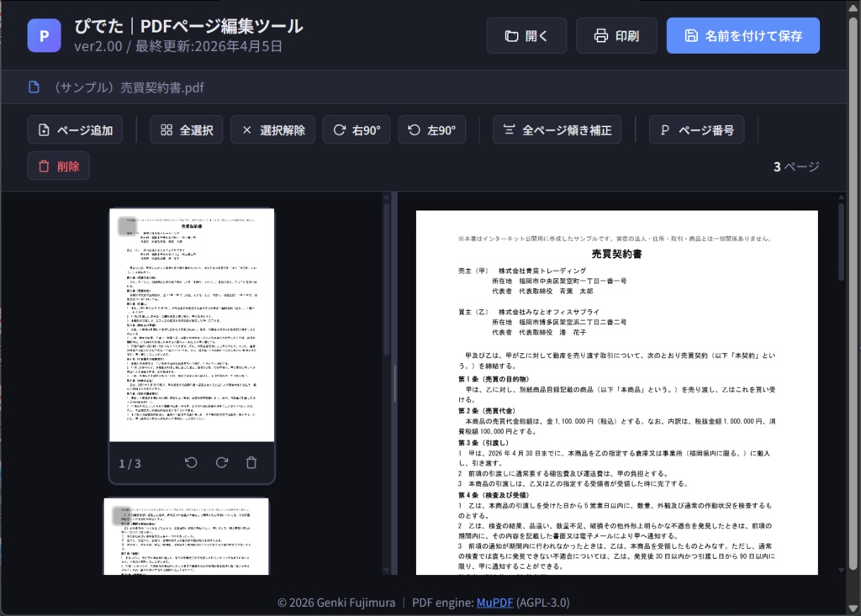Rotate page 1 counterclockwise from its thumbnail controls
Screen dimensions: 861x616
click(192, 461)
